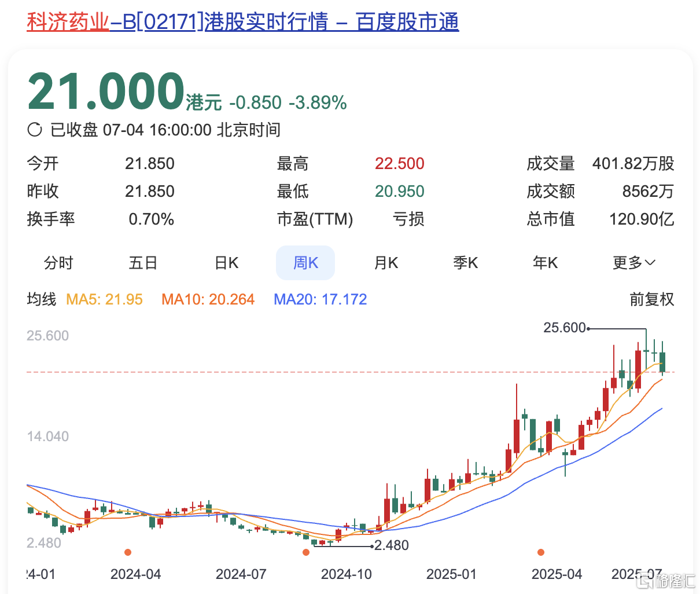This screenshot has width=700, height=594.
Task: Click the 已收盘 07-04 16:00:00 北京时间 status
Action: point(165,130)
